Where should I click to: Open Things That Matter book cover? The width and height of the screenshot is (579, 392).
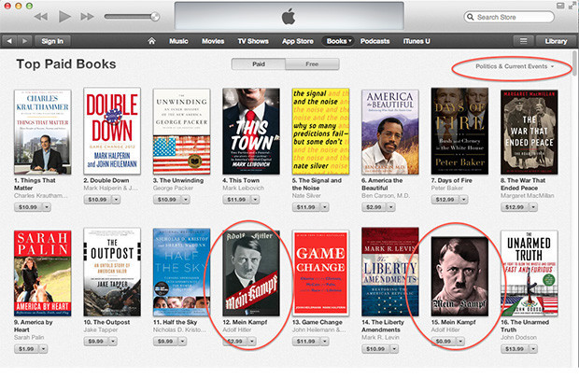coord(43,133)
